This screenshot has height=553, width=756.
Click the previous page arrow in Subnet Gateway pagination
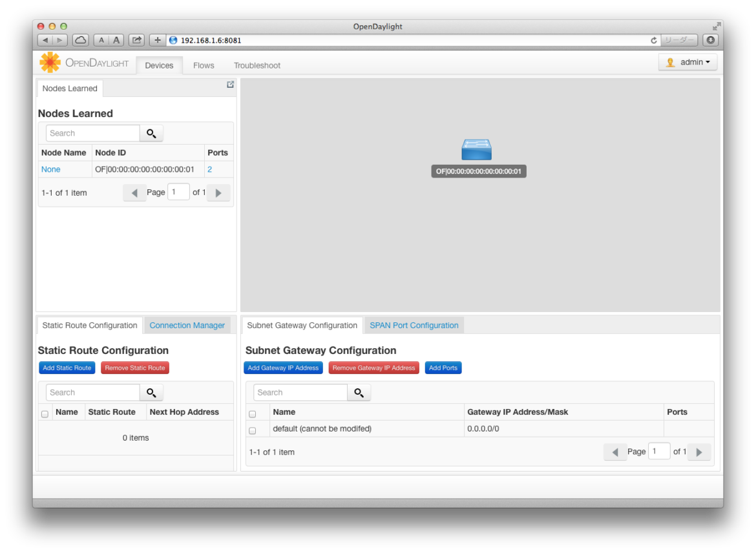coord(615,452)
